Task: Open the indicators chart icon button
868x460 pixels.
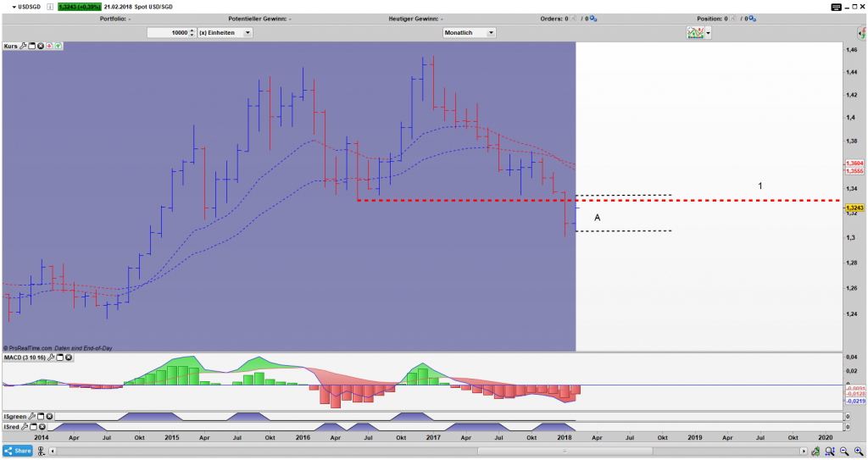Action: pos(695,33)
